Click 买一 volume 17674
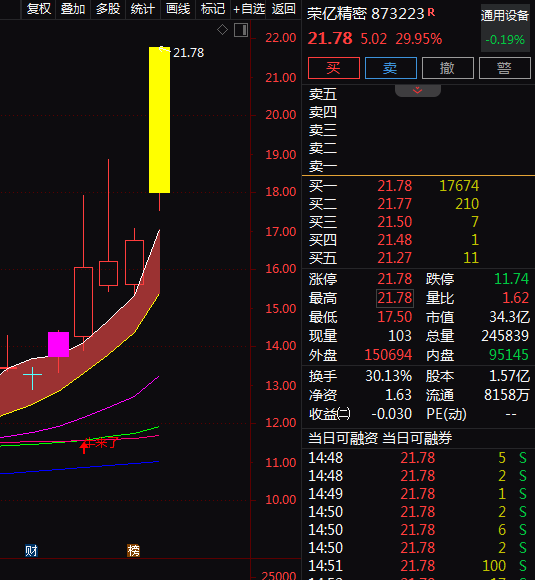The image size is (535, 580). pyautogui.click(x=459, y=186)
